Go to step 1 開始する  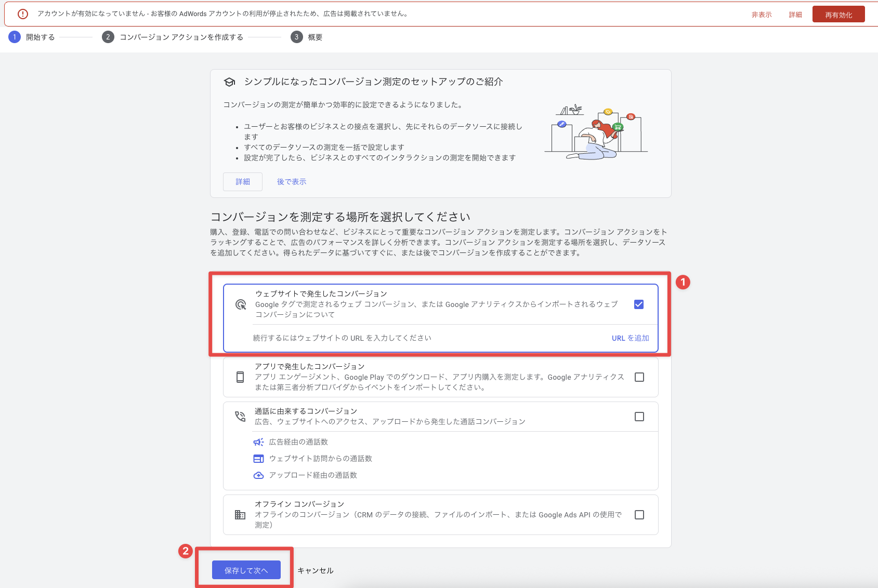32,37
